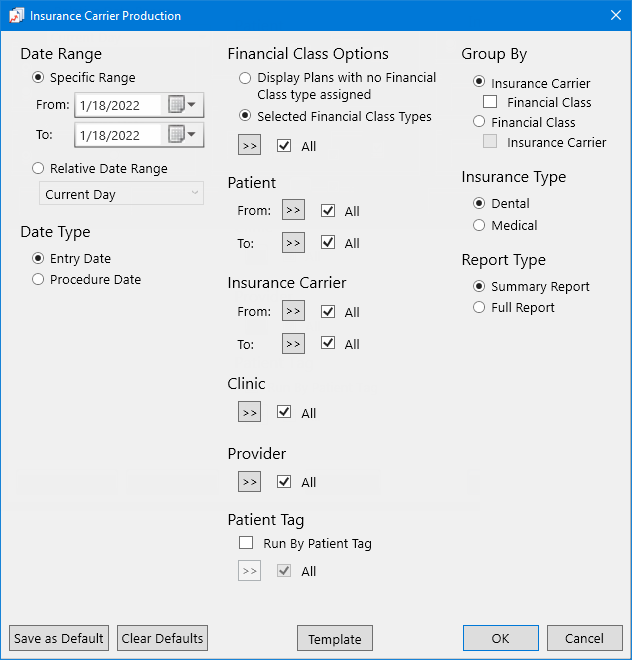Toggle Insurance Carrier To All checkbox

[328, 343]
